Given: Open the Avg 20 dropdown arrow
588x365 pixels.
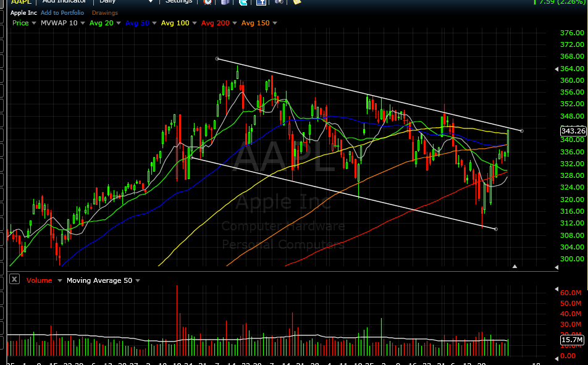Looking at the screenshot, I should pos(119,23).
